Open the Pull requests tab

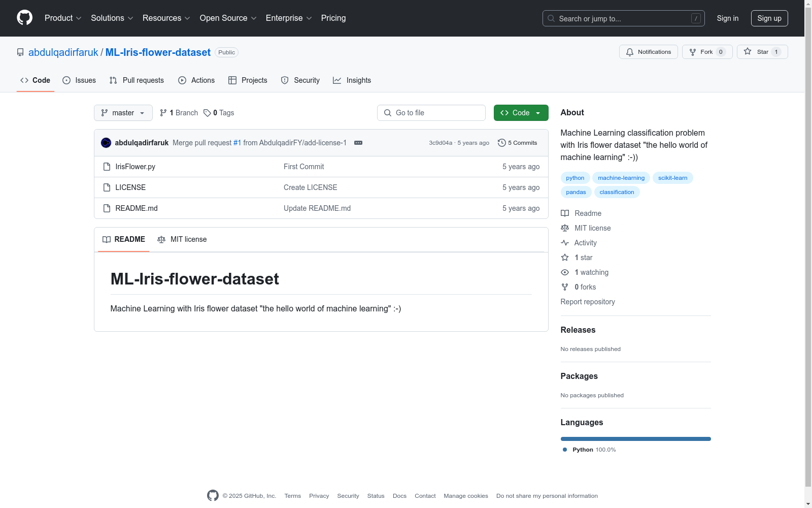tap(137, 80)
